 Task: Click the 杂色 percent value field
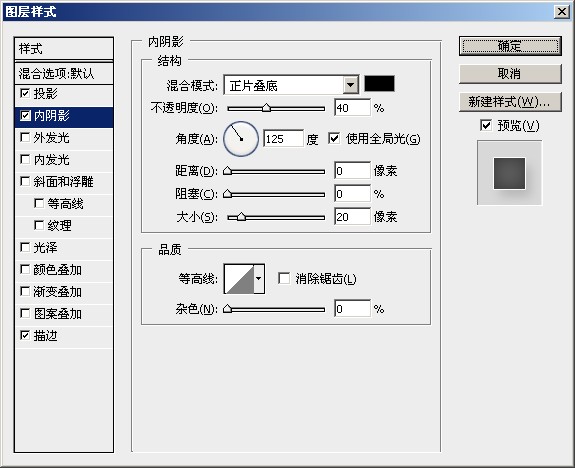coord(352,309)
